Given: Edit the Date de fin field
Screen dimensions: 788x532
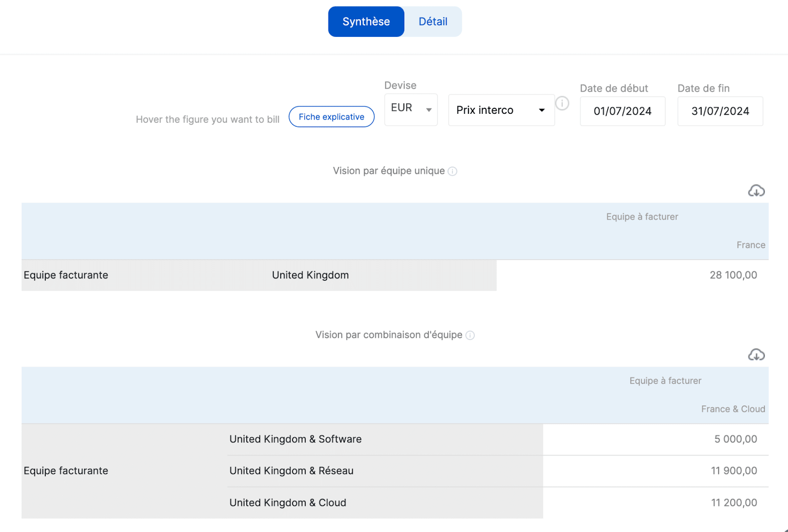Looking at the screenshot, I should [720, 111].
